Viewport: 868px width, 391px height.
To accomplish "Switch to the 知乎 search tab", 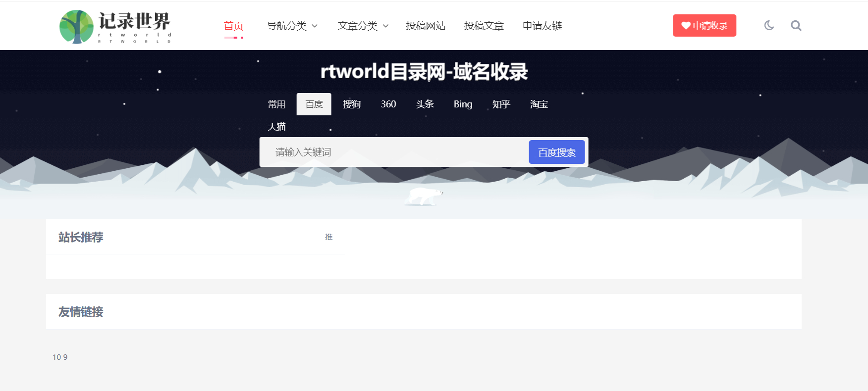I will (x=501, y=104).
